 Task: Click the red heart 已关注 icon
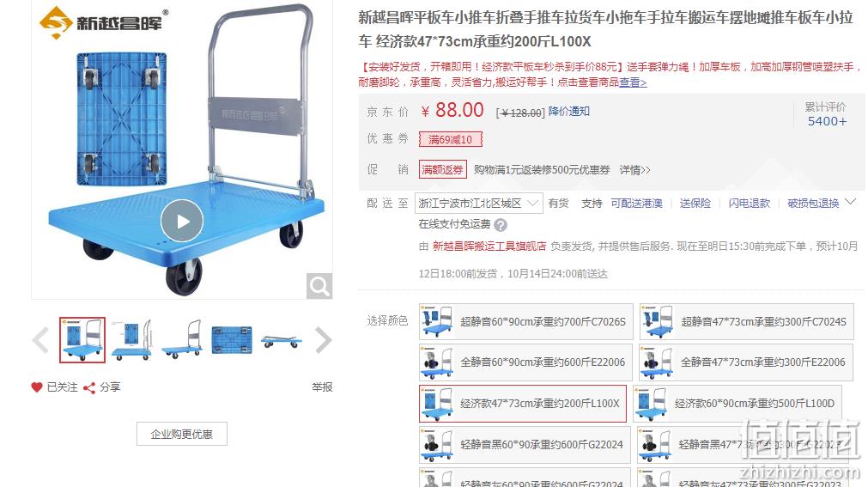coord(37,387)
